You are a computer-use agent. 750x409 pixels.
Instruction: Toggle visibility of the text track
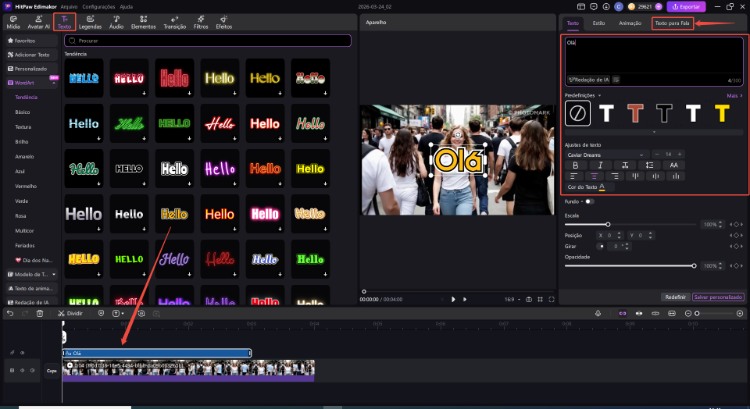tap(22, 353)
